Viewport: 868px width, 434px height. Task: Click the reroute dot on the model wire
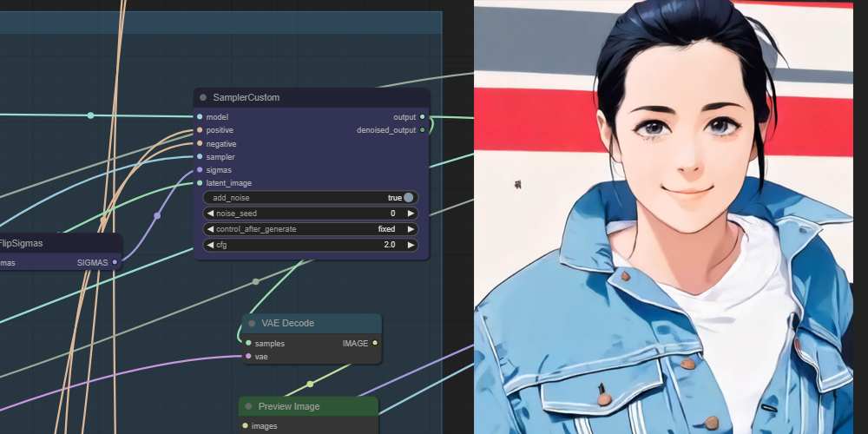click(91, 115)
